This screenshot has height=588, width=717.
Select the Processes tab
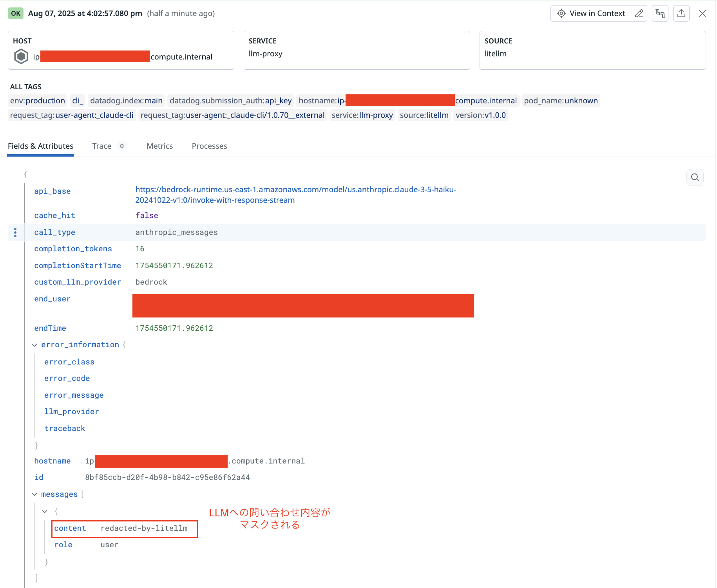(x=209, y=146)
